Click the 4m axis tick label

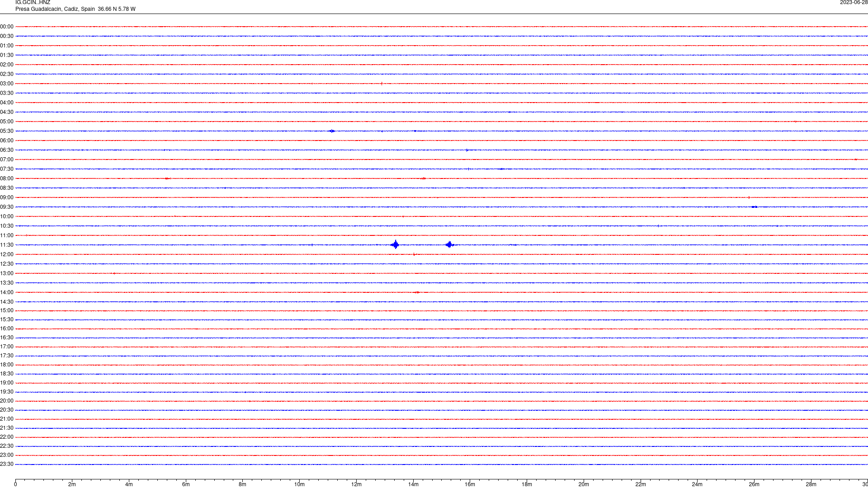[129, 484]
